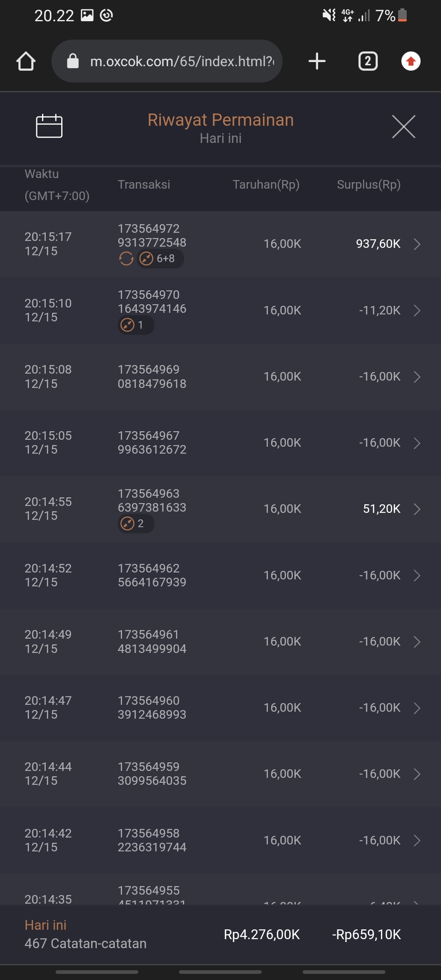Tap the 6+8 free spin badge
Image resolution: width=441 pixels, height=980 pixels.
tap(160, 258)
